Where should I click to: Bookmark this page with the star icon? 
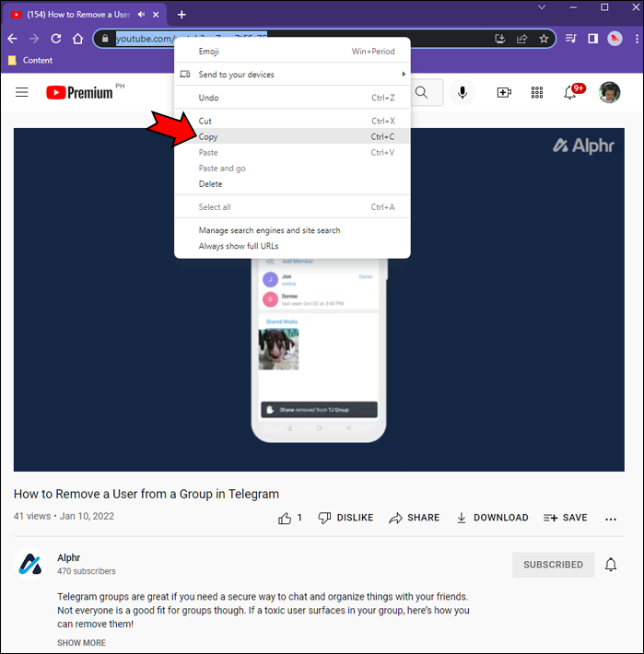(544, 39)
